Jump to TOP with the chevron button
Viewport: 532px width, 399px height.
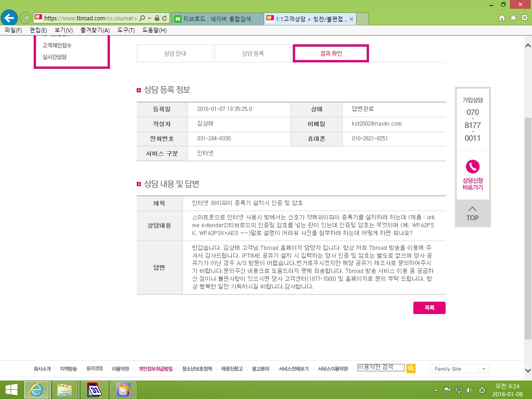click(x=472, y=213)
